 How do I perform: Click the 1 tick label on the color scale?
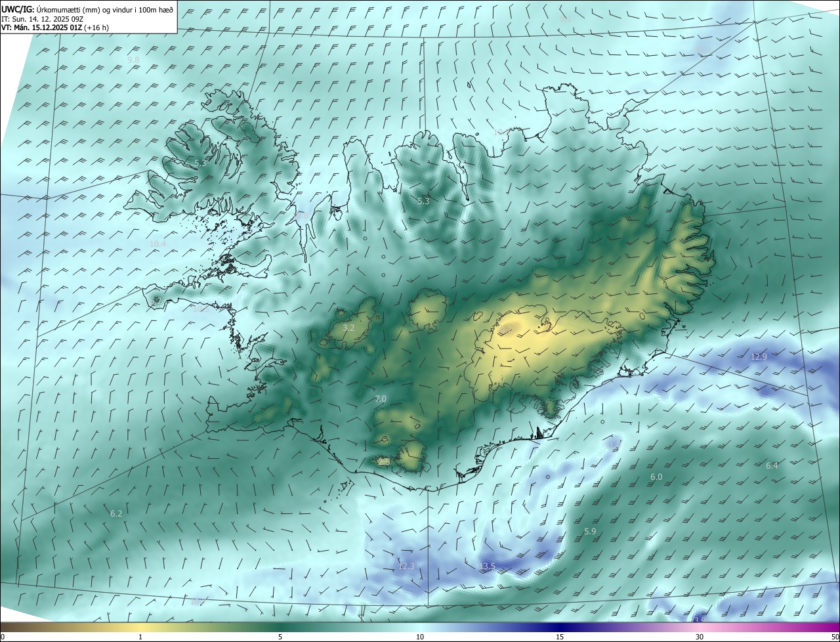(140, 637)
